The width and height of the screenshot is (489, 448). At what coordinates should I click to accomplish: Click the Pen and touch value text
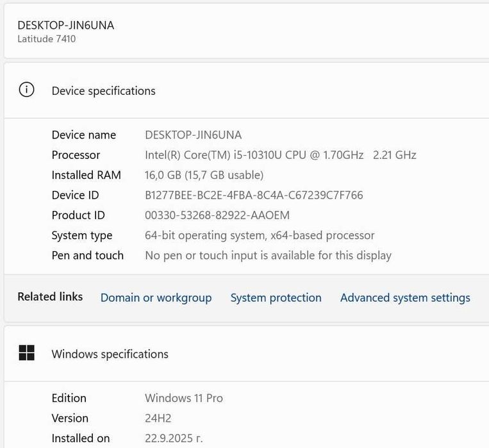coord(268,255)
